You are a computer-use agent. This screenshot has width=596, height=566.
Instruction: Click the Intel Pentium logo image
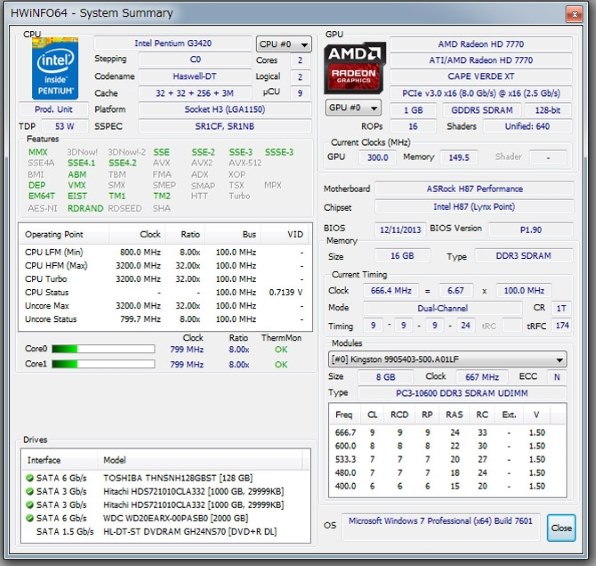pyautogui.click(x=55, y=68)
